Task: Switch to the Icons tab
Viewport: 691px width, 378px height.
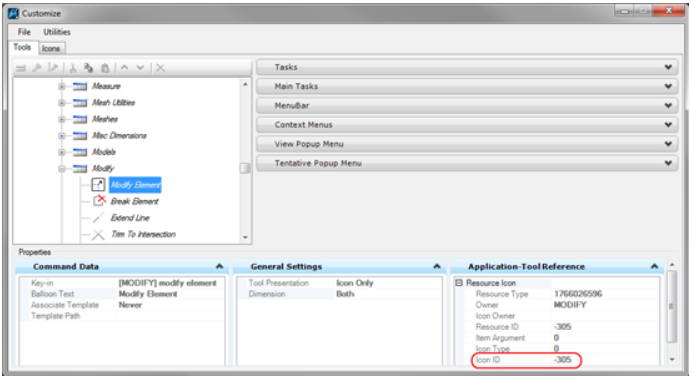Action: coord(51,48)
